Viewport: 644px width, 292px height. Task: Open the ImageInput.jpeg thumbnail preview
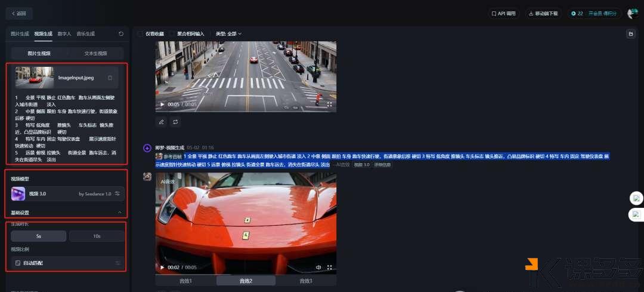coord(35,77)
